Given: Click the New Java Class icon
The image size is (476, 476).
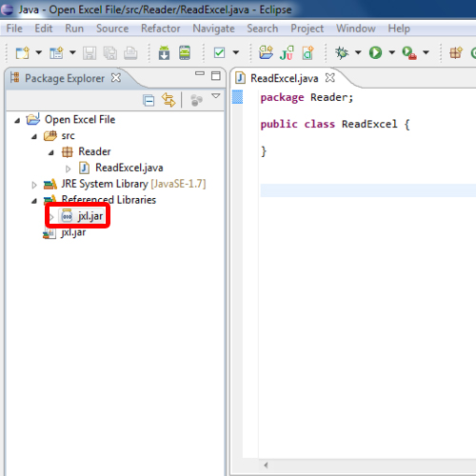Looking at the screenshot, I should [307, 52].
